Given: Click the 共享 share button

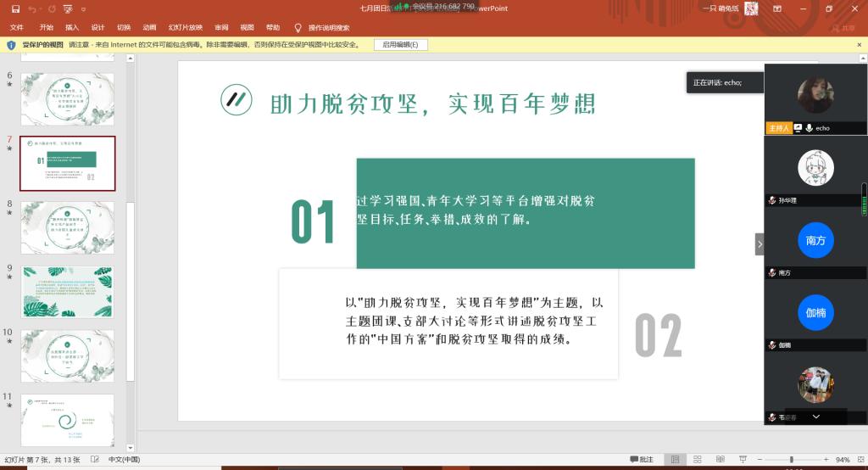Looking at the screenshot, I should pyautogui.click(x=843, y=27).
